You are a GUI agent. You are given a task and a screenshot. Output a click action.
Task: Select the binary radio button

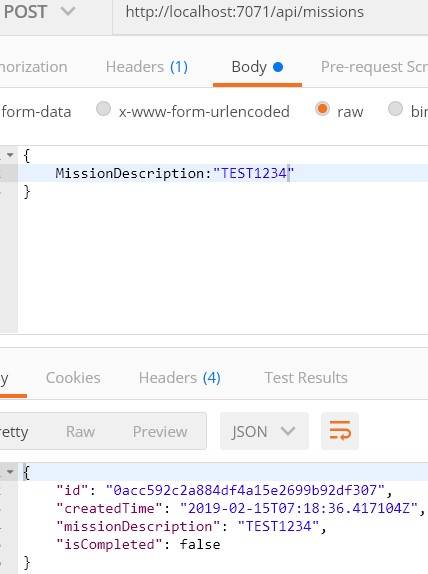pos(395,109)
